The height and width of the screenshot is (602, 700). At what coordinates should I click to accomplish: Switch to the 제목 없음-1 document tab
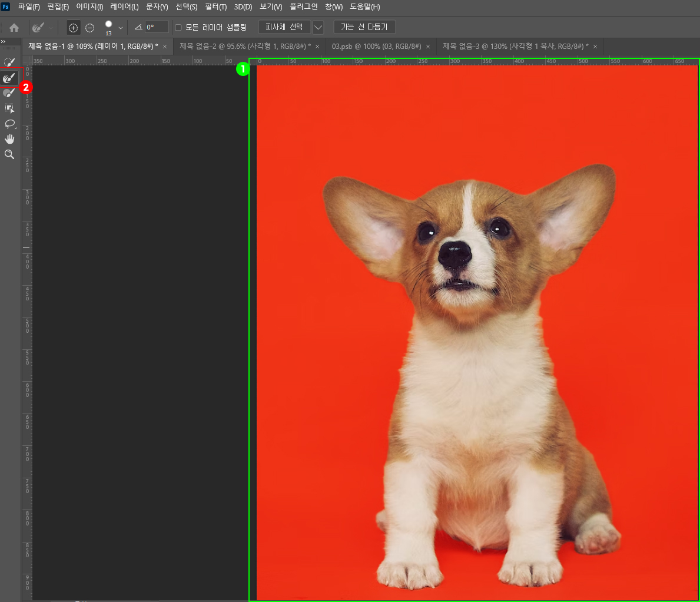coord(93,47)
